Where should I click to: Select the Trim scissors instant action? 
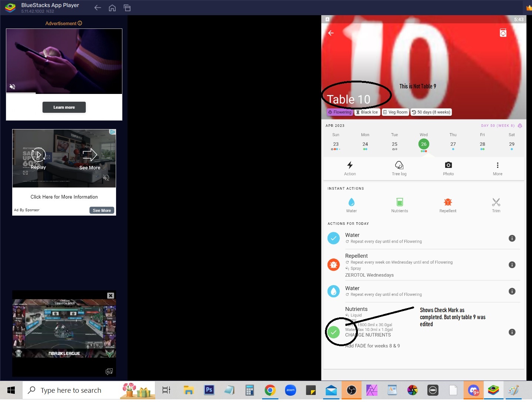[496, 205]
